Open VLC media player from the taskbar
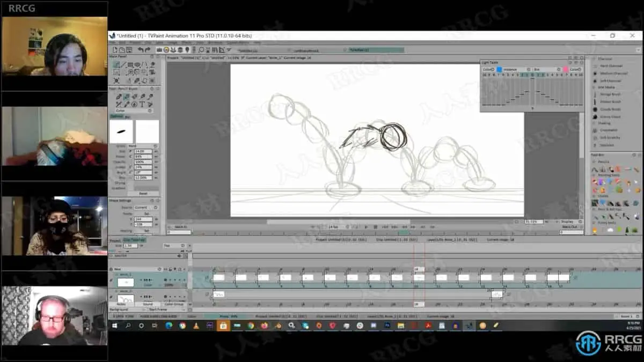The height and width of the screenshot is (362, 644). click(196, 326)
